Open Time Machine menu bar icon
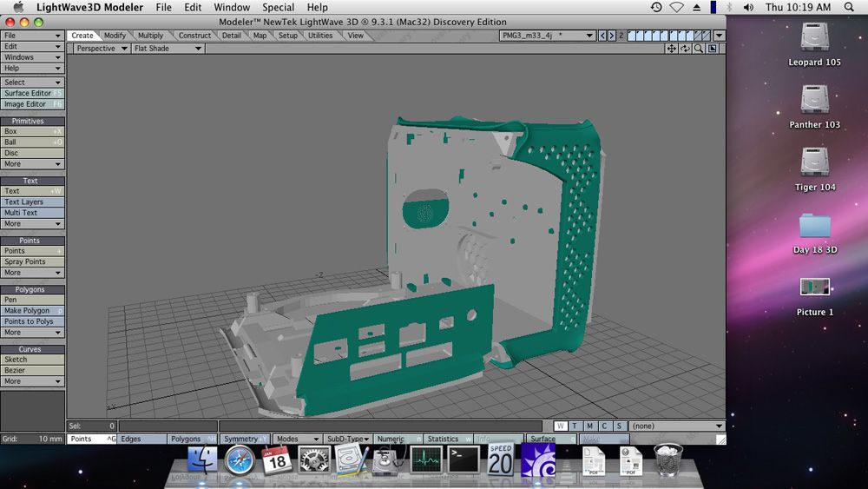The image size is (868, 489). tap(656, 7)
